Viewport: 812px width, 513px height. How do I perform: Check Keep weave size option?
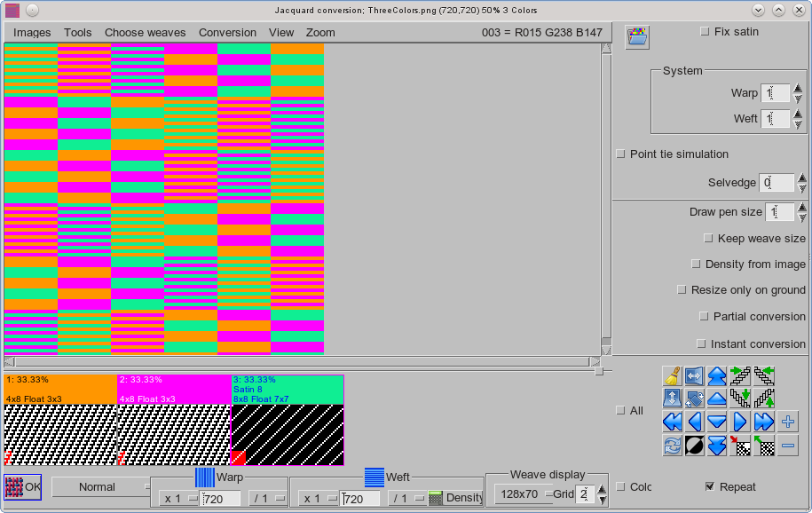pyautogui.click(x=708, y=239)
